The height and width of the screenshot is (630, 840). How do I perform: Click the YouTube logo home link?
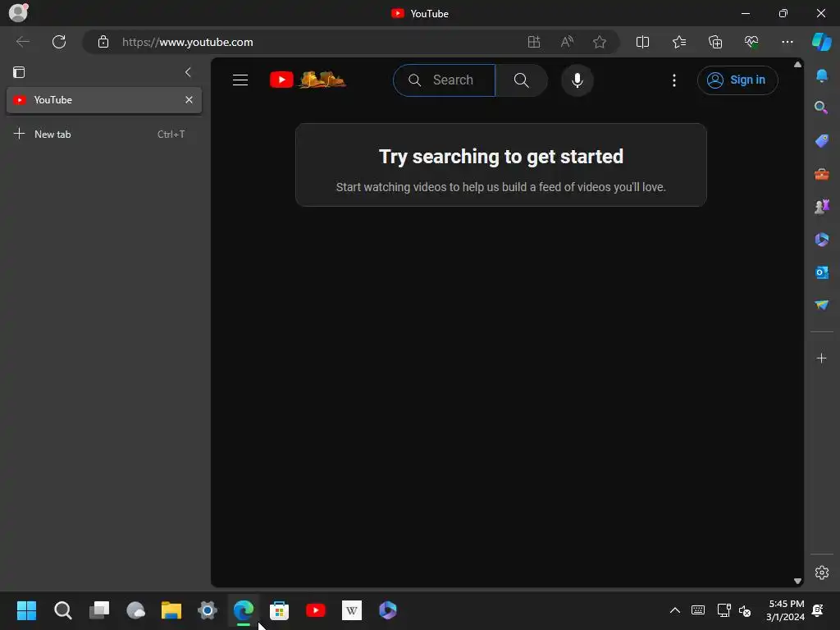pyautogui.click(x=308, y=80)
